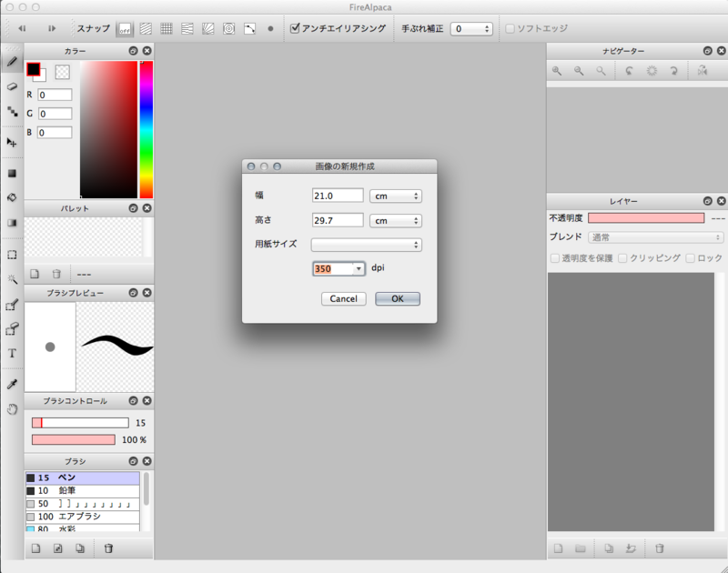Enable crisscross grid snap
Viewport: 728px width, 573px height.
[167, 29]
